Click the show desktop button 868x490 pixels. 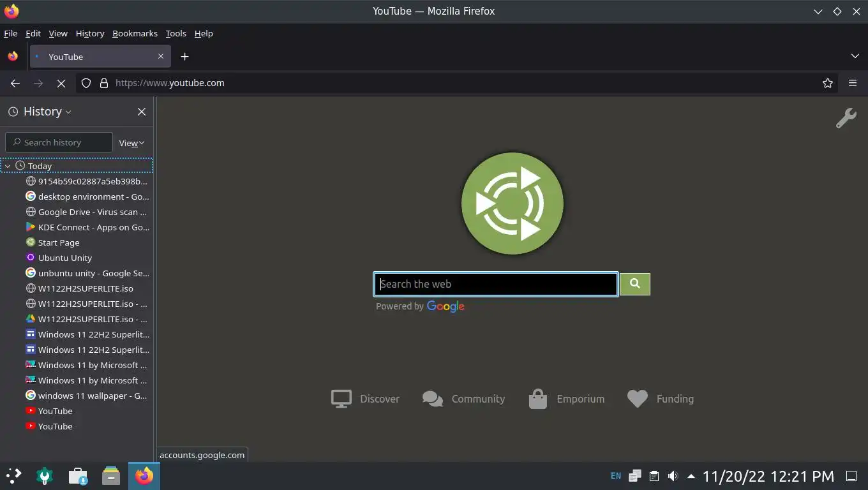tap(851, 476)
